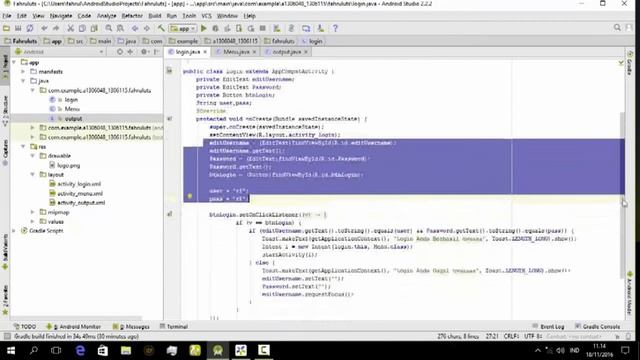Open the TODO tool window

tap(25, 327)
